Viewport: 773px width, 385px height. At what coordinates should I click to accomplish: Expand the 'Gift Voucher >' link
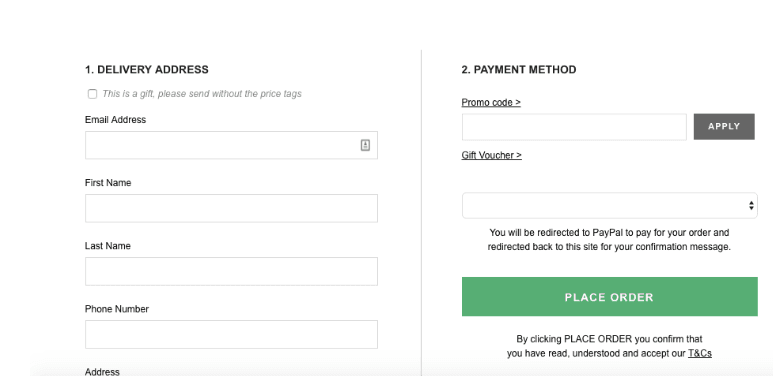pyautogui.click(x=492, y=155)
